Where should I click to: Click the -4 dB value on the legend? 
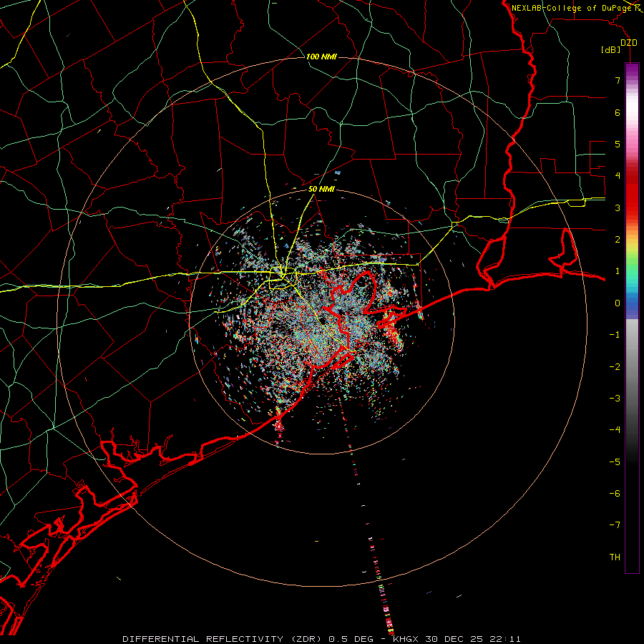click(x=615, y=429)
